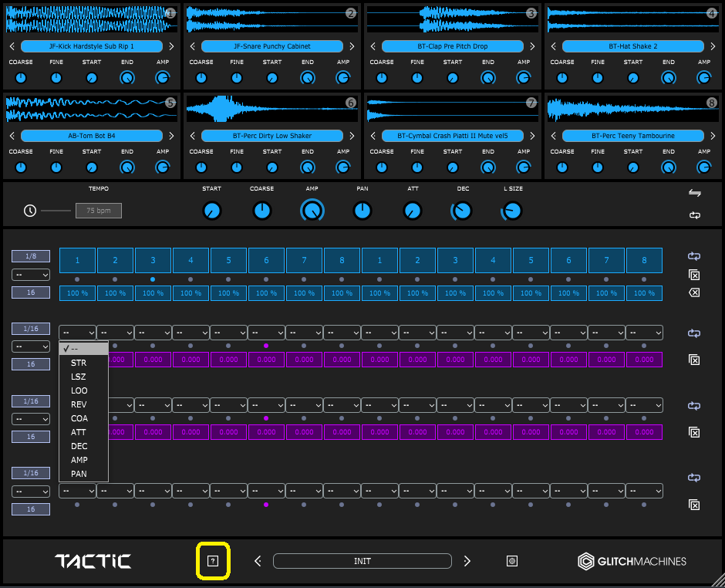The image size is (725, 588).
Task: Open left-side dropdown of top purple modulation lane
Action: coord(31,346)
